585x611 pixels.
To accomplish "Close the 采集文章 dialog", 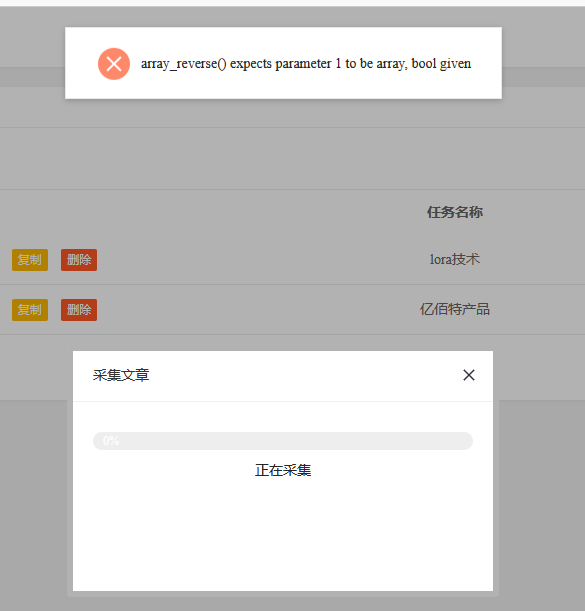I will (468, 375).
